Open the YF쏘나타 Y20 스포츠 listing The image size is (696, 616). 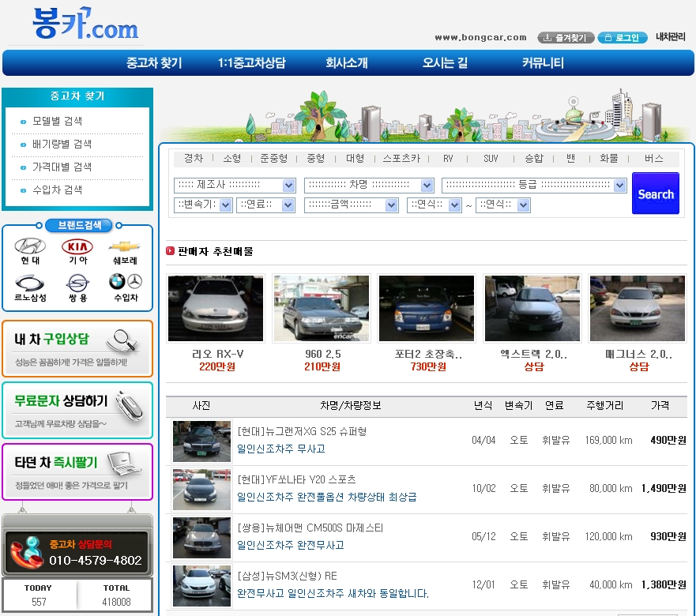296,479
